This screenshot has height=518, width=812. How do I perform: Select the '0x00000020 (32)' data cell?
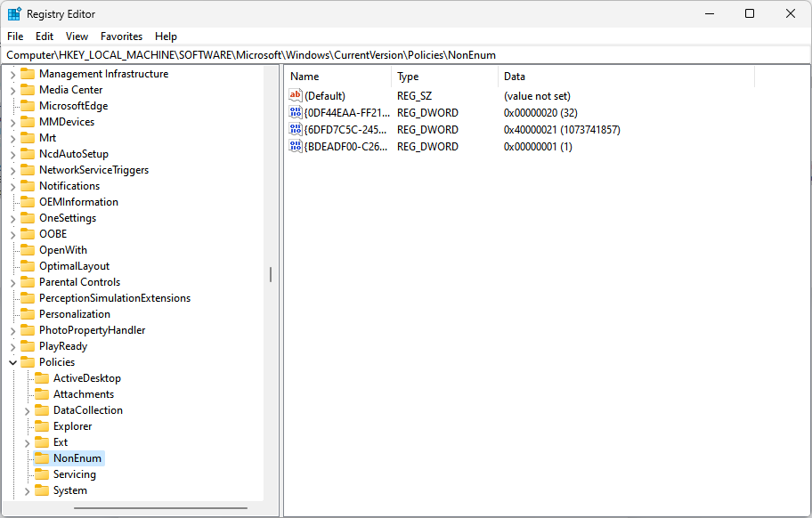540,112
